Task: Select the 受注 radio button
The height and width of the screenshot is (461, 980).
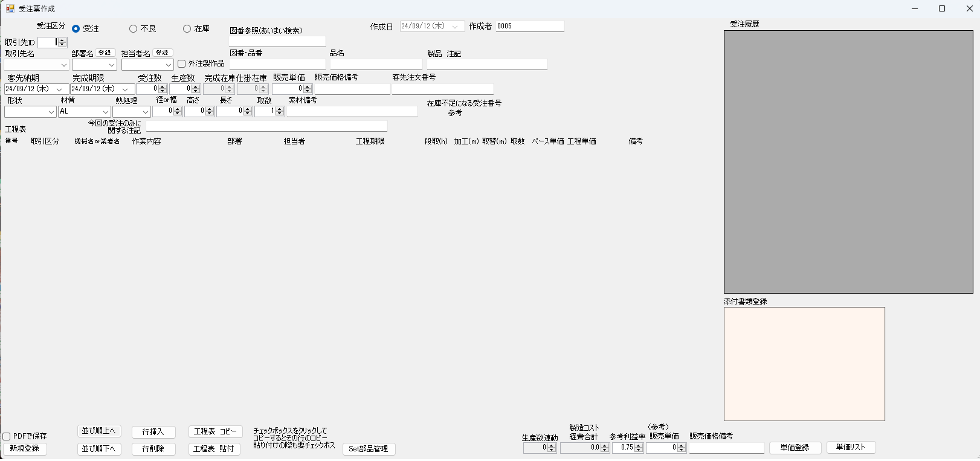Action: click(x=76, y=28)
